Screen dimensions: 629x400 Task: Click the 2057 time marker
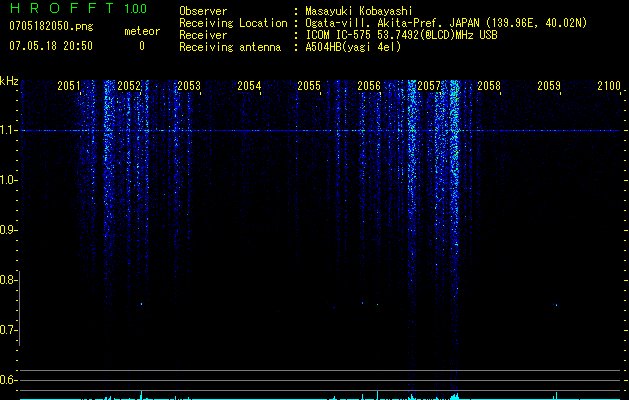429,86
